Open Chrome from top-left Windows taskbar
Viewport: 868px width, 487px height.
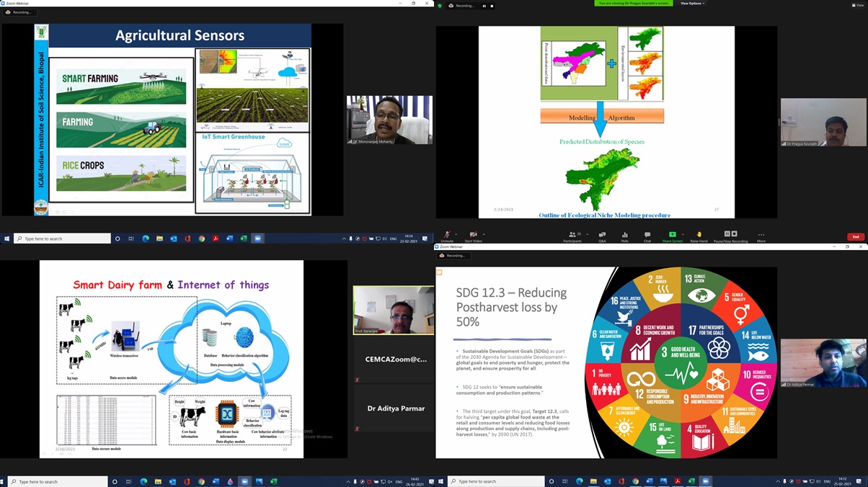click(x=201, y=238)
